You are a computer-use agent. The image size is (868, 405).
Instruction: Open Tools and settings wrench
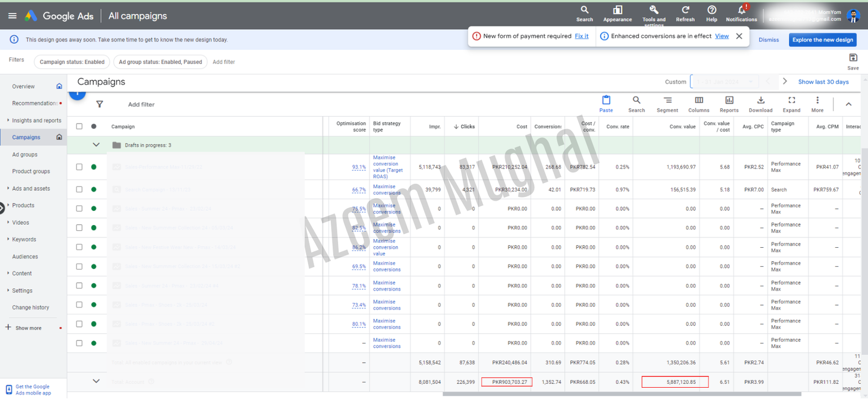654,10
